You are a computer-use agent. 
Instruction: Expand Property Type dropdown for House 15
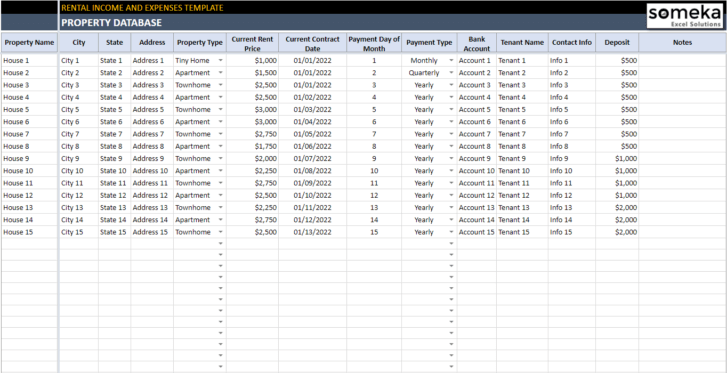[221, 232]
